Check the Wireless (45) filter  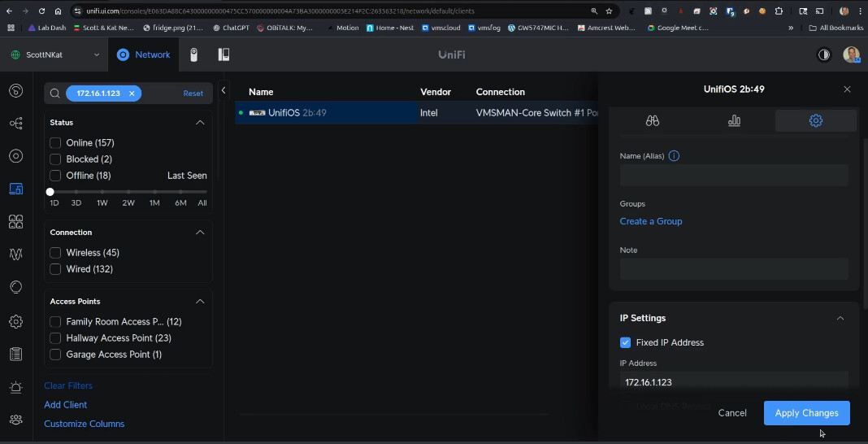click(55, 253)
